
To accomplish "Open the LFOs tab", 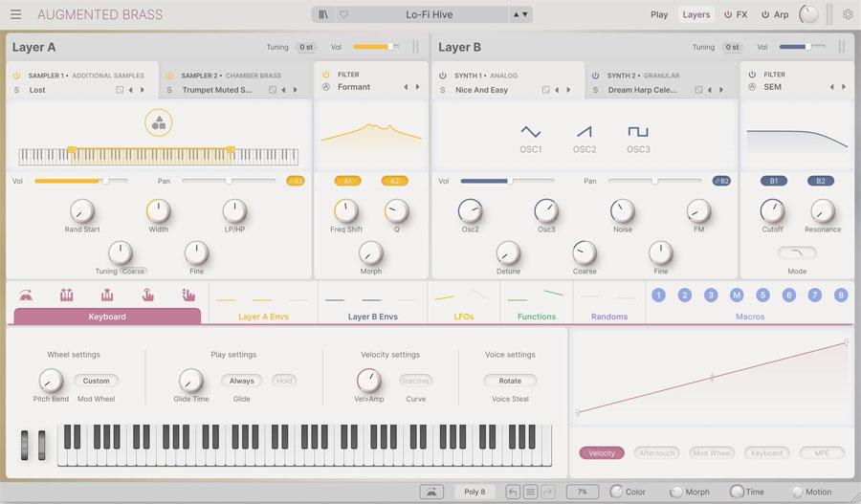I will pos(463,317).
